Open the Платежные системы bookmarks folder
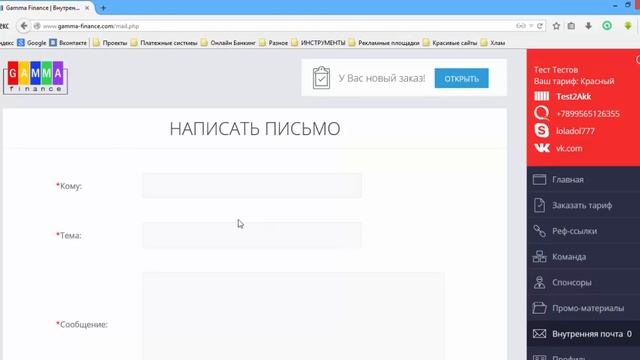This screenshot has width=640, height=360. click(164, 42)
